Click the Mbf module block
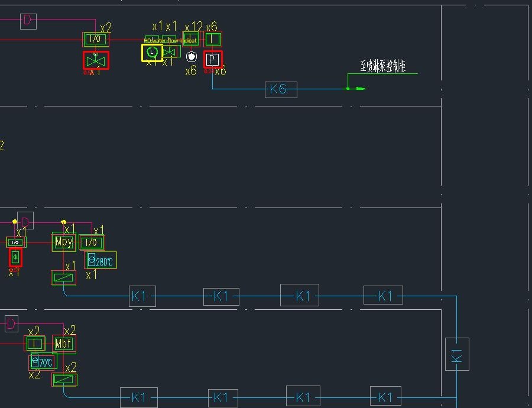The width and height of the screenshot is (532, 408). tap(64, 344)
